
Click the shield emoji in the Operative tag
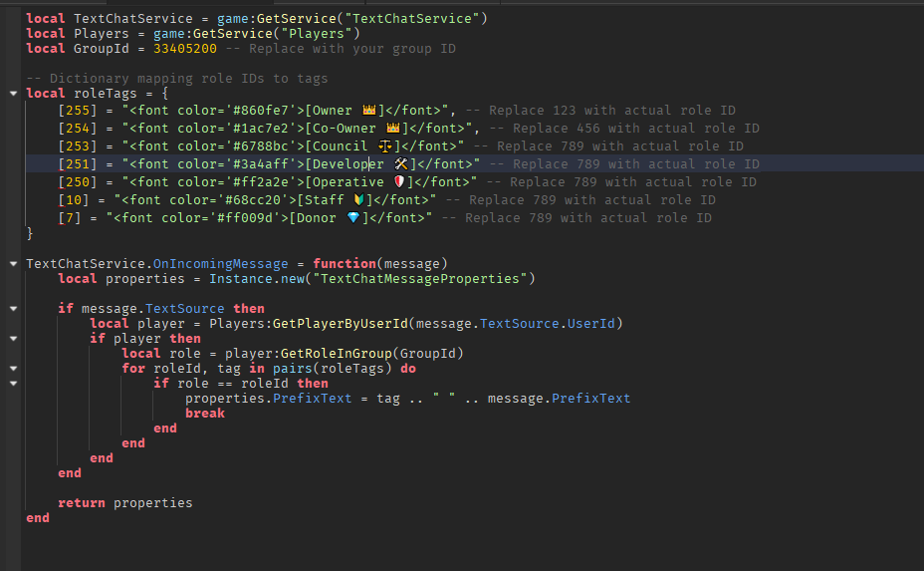coord(399,181)
